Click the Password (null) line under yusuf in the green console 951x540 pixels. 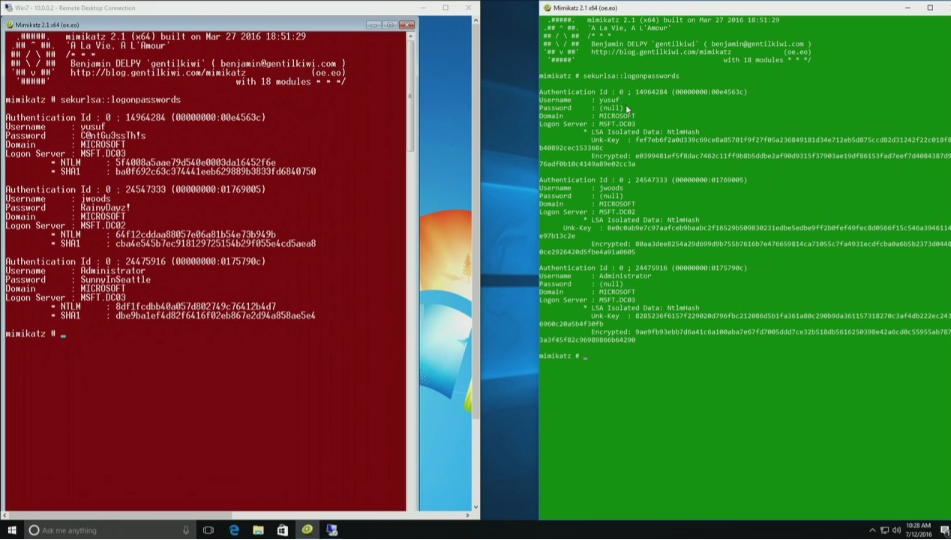(581, 108)
